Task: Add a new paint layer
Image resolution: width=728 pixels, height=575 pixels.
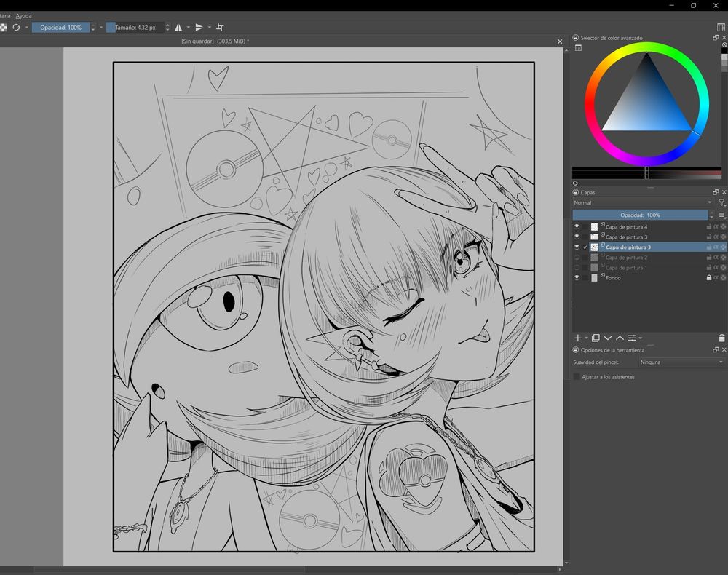Action: [578, 338]
